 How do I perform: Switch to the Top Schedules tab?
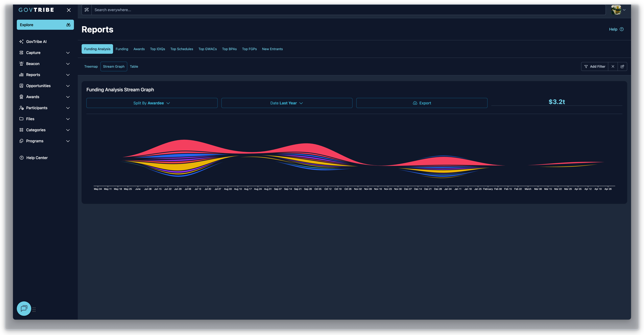pyautogui.click(x=182, y=49)
